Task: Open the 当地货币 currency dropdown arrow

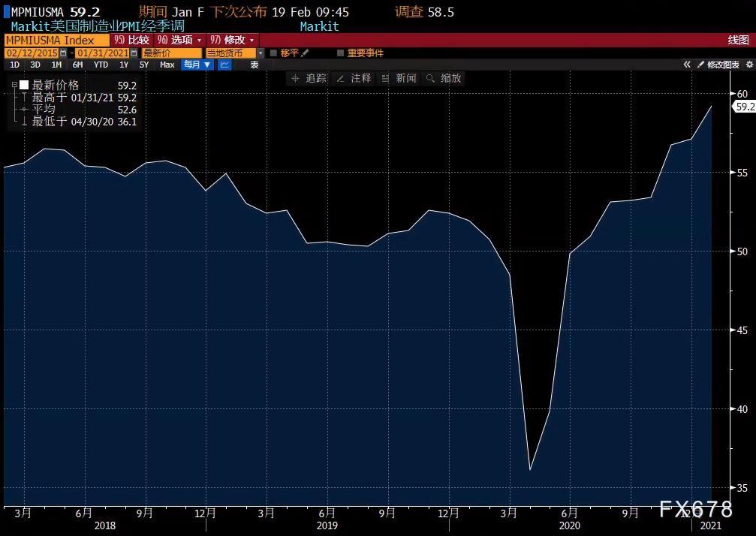Action: click(x=261, y=53)
